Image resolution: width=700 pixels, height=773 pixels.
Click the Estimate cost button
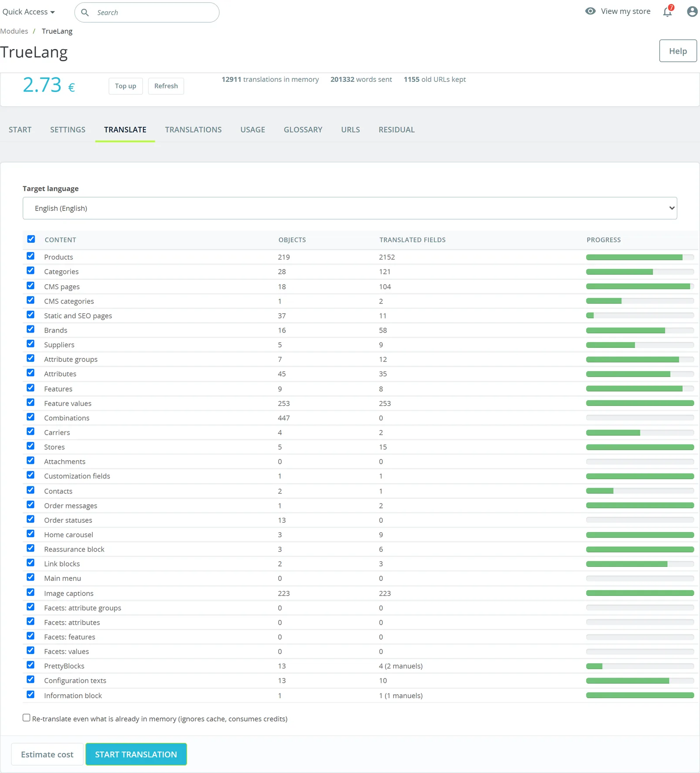(47, 754)
